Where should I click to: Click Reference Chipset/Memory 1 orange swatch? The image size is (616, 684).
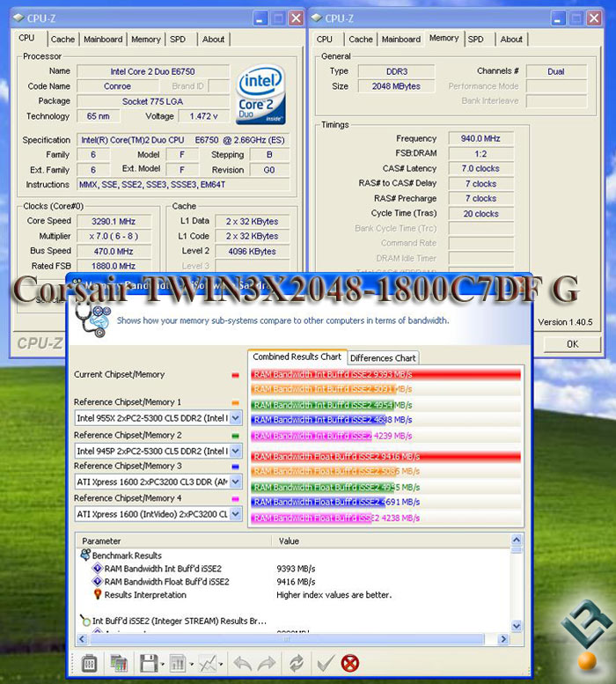coord(236,403)
